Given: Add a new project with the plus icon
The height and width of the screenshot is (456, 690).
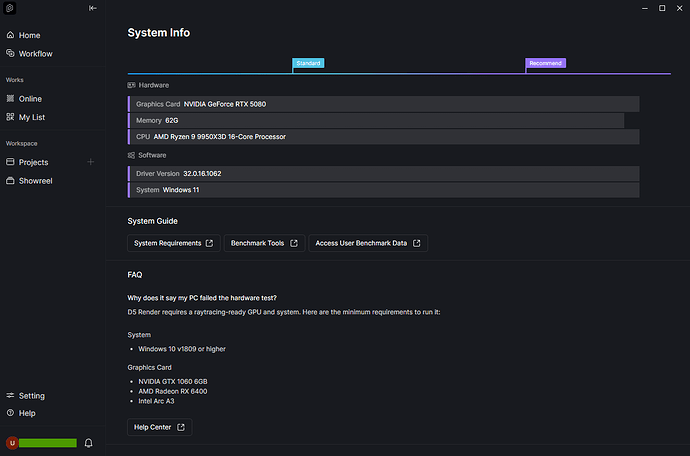Looking at the screenshot, I should pyautogui.click(x=91, y=162).
